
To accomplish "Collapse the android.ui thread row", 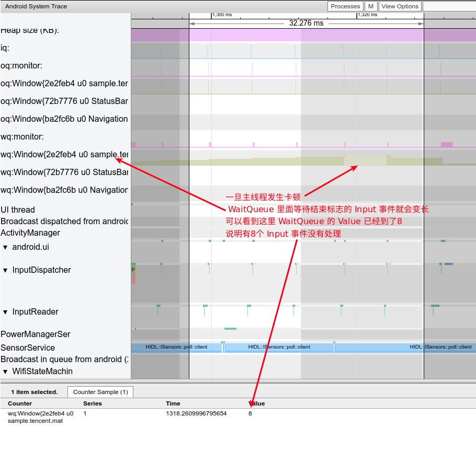I will click(6, 247).
